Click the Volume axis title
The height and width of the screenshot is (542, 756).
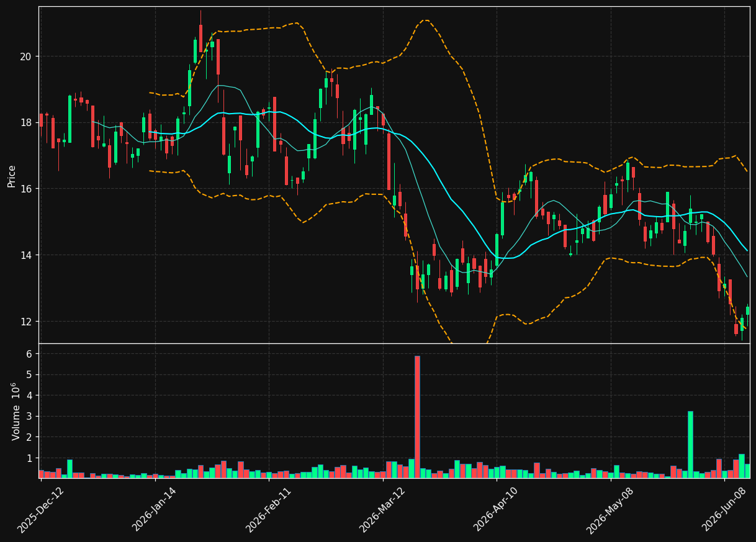click(x=16, y=411)
